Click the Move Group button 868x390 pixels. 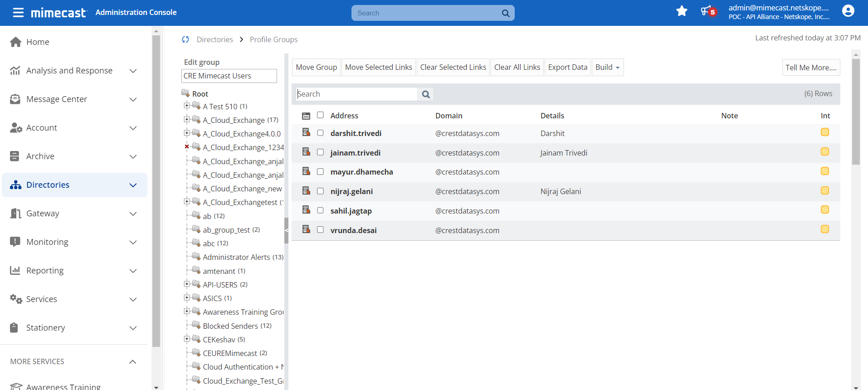click(317, 67)
